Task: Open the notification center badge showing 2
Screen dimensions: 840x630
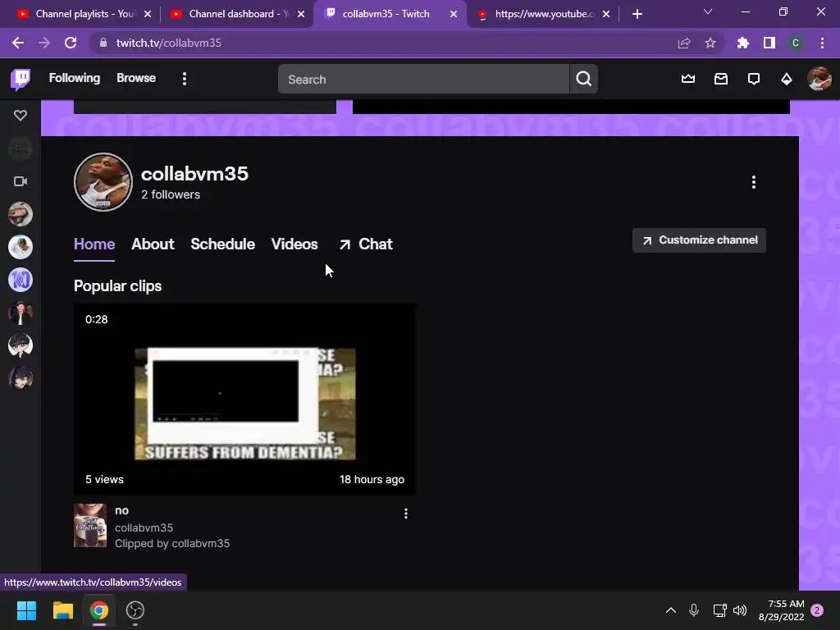Action: pos(817,610)
